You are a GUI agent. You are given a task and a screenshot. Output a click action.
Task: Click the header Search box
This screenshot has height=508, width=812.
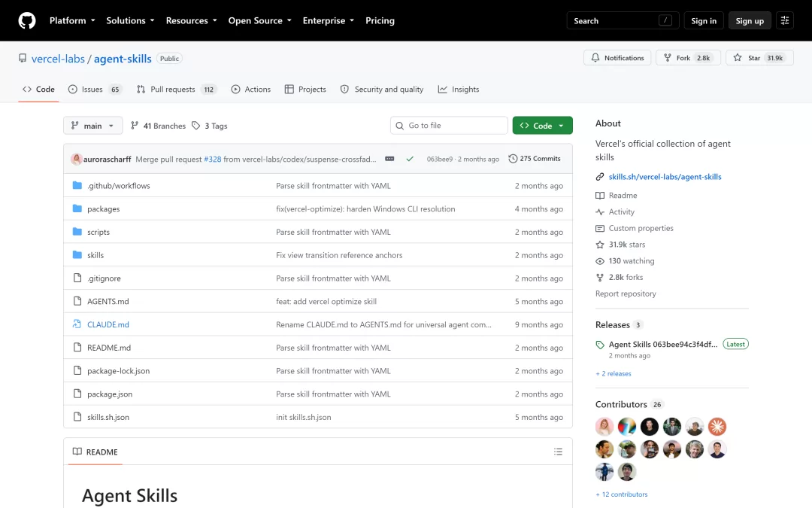coord(623,21)
